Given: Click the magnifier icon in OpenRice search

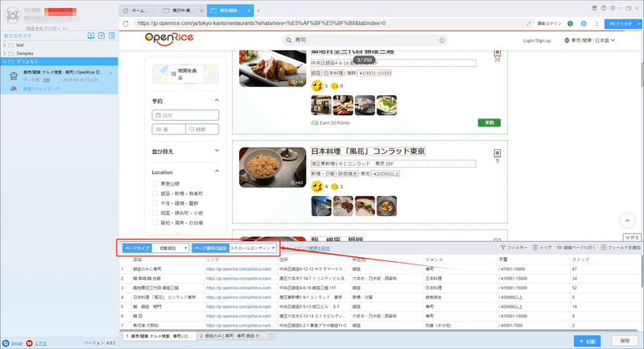Looking at the screenshot, I should click(x=289, y=40).
